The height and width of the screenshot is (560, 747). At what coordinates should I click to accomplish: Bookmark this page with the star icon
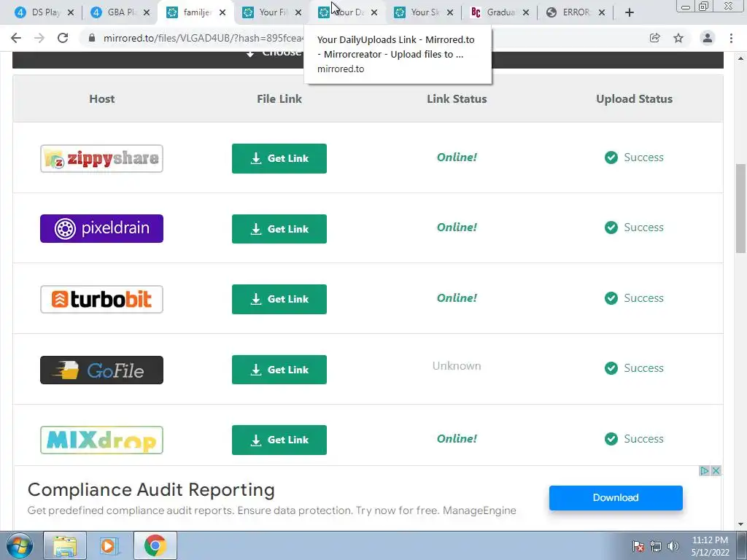tap(678, 38)
